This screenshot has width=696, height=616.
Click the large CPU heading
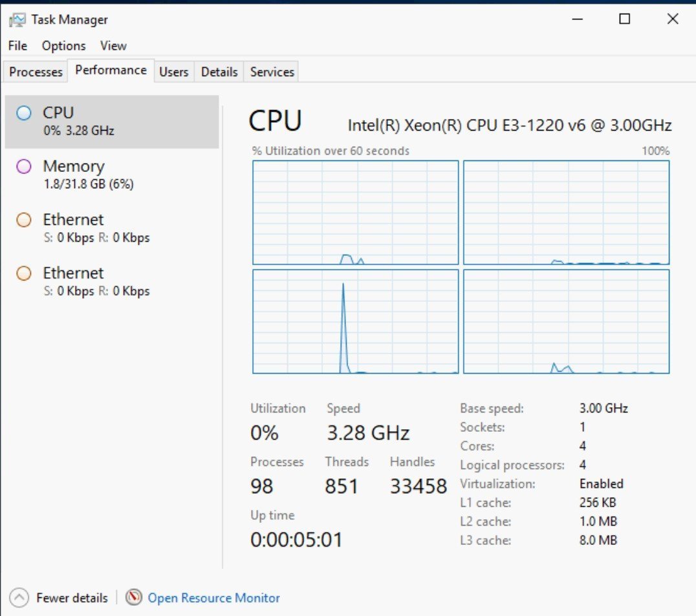pos(275,121)
